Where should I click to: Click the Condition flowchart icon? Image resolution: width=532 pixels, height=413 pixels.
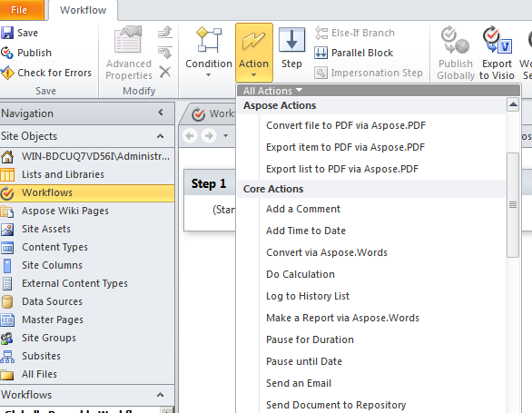(209, 40)
